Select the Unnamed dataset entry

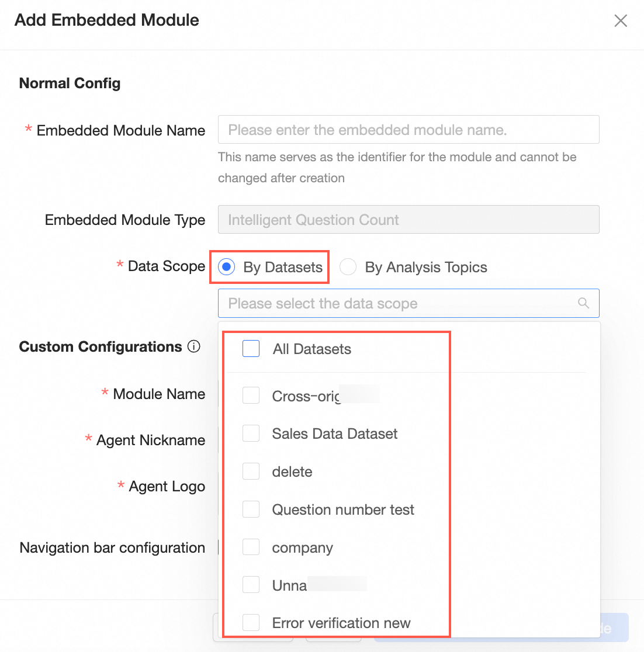click(251, 584)
